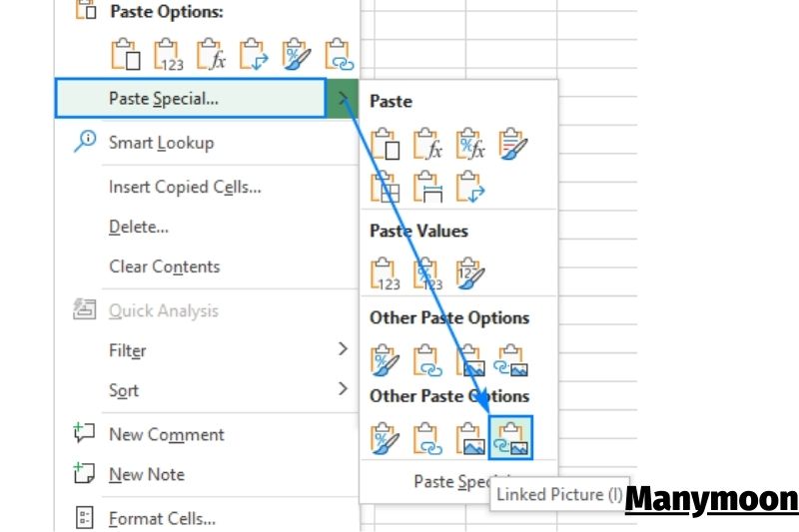Select Keep Source Column Widths paste icon
This screenshot has width=799, height=532.
pyautogui.click(x=426, y=186)
